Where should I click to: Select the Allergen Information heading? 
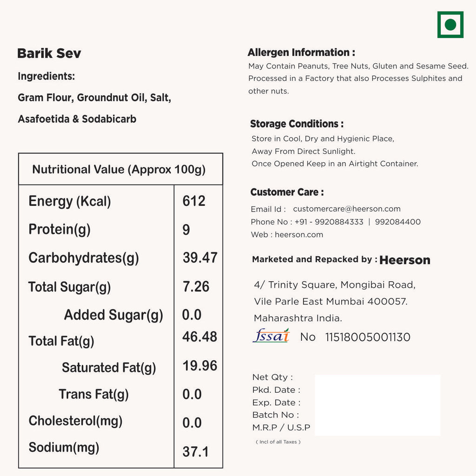click(x=301, y=53)
